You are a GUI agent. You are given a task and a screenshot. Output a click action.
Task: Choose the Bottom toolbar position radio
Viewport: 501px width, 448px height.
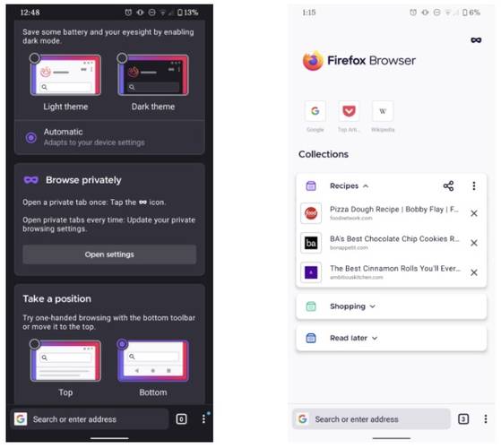(x=122, y=344)
